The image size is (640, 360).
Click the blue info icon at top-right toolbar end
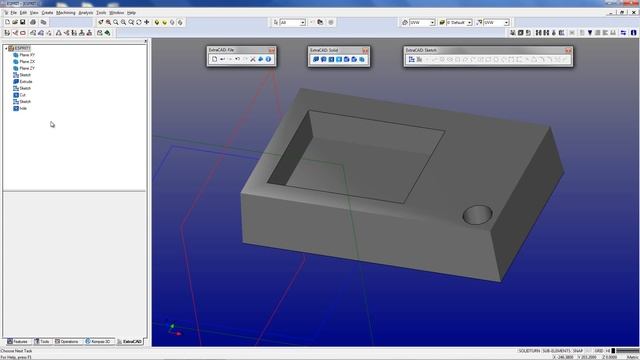pos(633,33)
